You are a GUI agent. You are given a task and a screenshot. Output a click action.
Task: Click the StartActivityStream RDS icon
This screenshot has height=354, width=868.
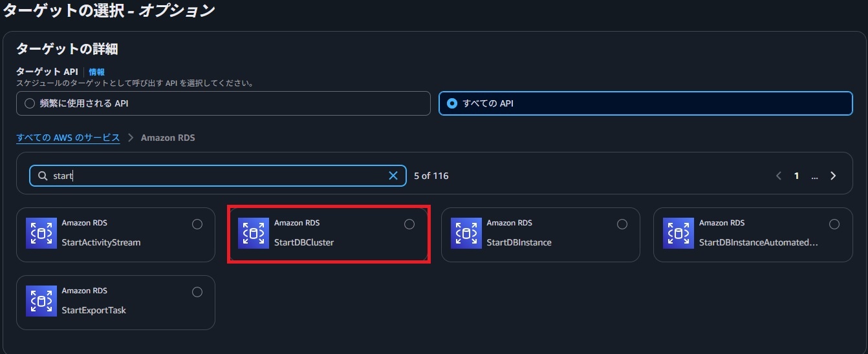[41, 233]
